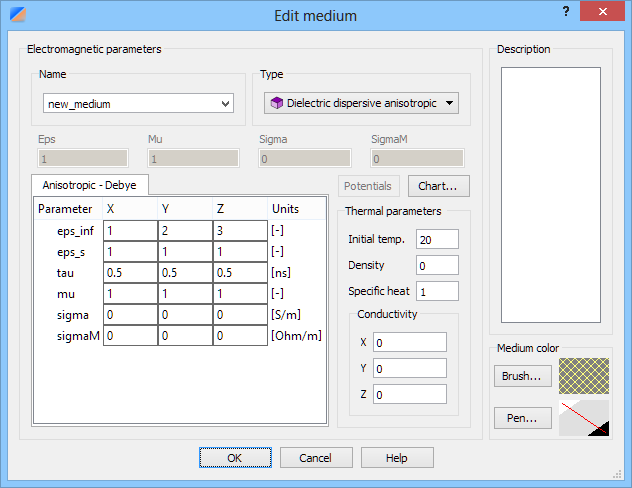
Task: Click inside the Description text area
Action: pyautogui.click(x=551, y=195)
